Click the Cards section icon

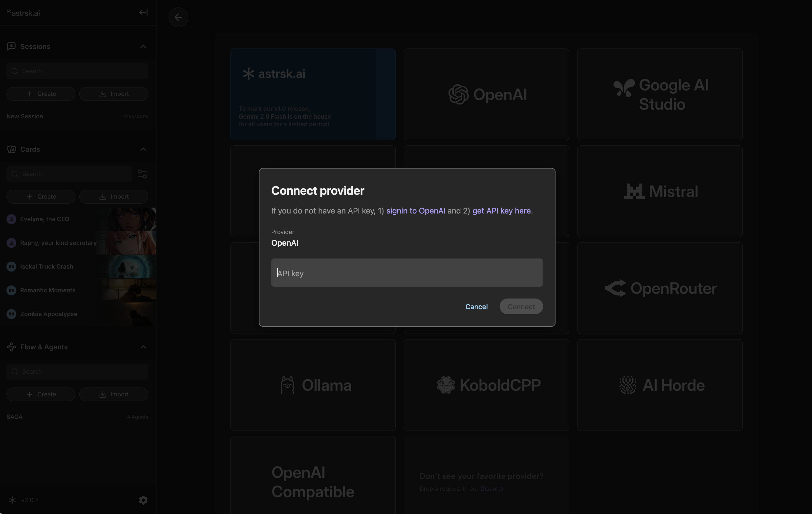(11, 149)
